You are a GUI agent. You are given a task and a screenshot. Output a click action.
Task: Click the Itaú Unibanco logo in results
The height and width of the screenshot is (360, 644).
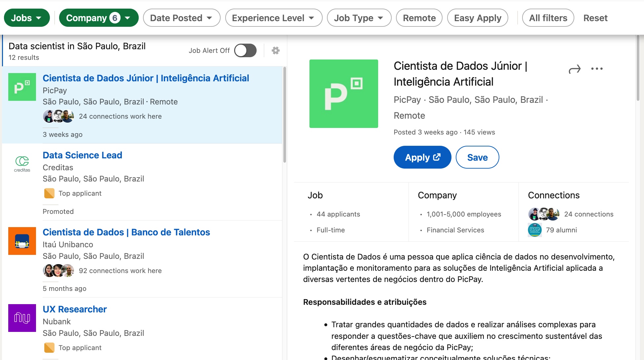[x=22, y=241]
